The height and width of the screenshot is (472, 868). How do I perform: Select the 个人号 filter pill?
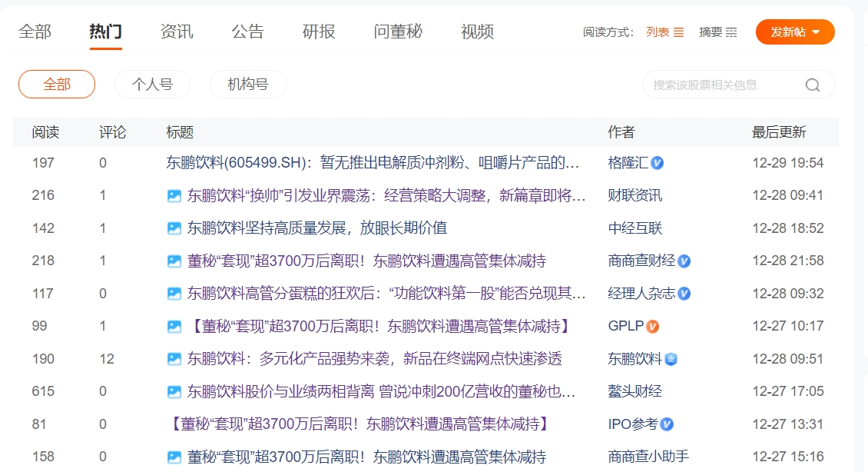click(152, 85)
